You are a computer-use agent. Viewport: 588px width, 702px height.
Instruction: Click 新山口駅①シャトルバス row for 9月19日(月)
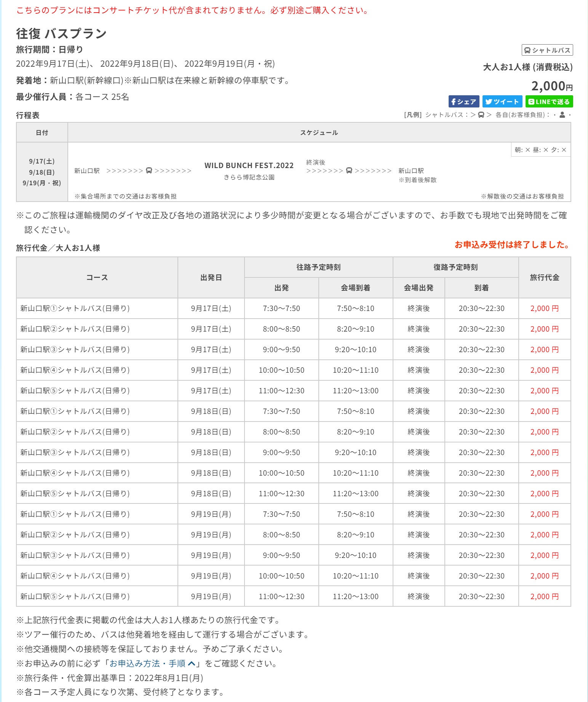294,514
